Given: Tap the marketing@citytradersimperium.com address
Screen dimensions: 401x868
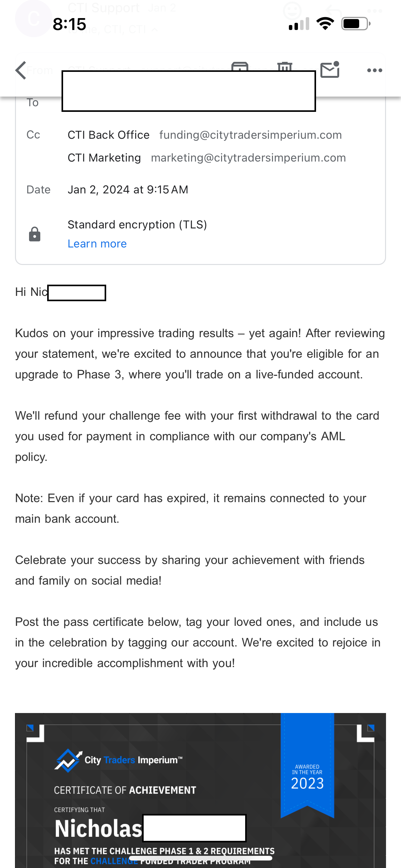Looking at the screenshot, I should [249, 158].
